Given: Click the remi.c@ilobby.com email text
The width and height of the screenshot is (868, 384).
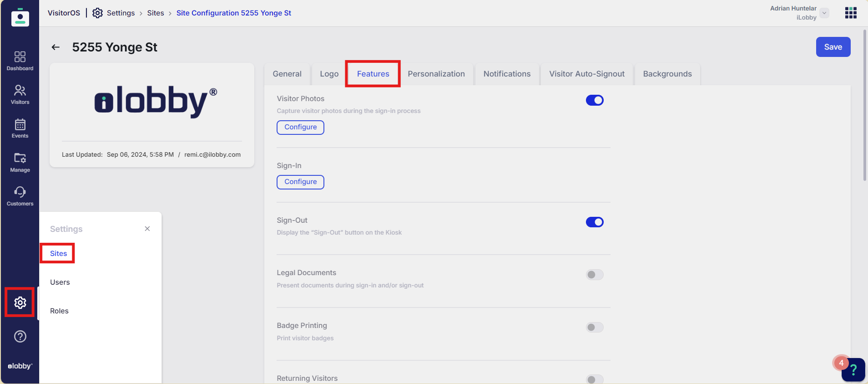Looking at the screenshot, I should [212, 155].
